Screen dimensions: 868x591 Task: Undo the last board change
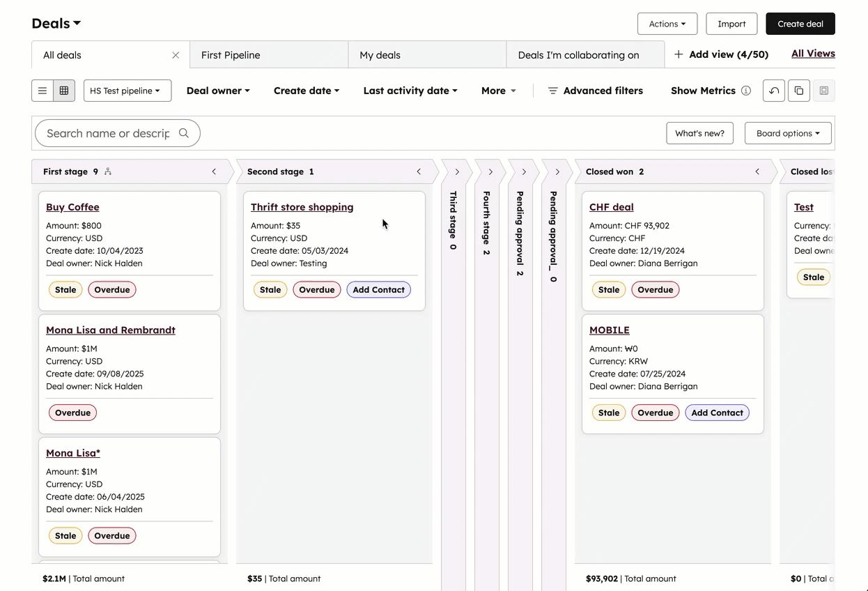click(x=773, y=91)
